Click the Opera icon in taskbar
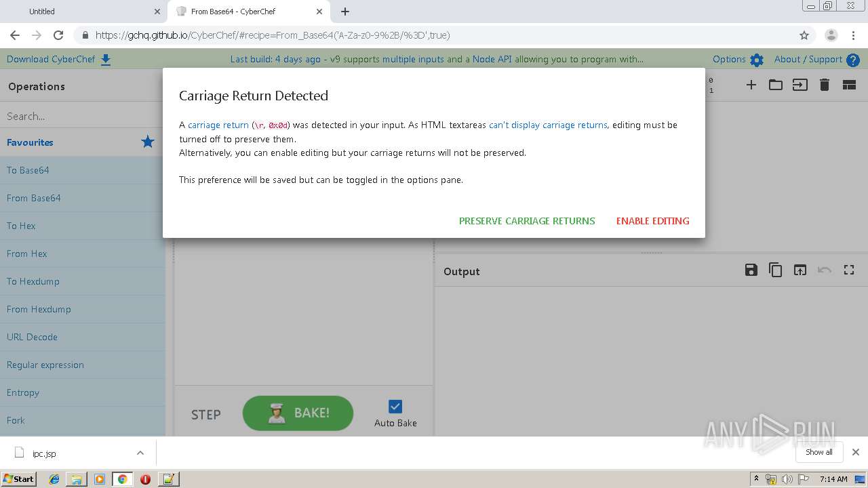This screenshot has width=868, height=488. [x=145, y=479]
